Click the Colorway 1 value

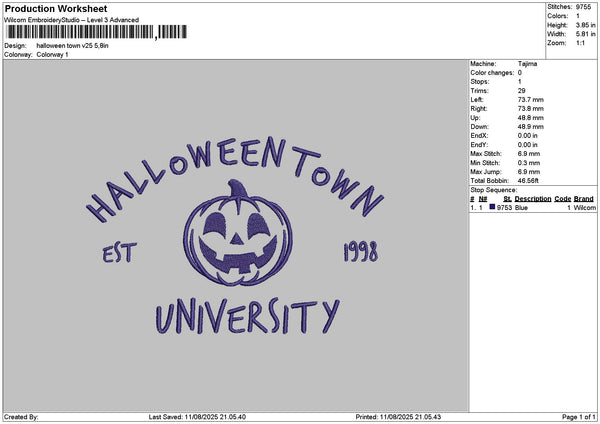point(52,55)
